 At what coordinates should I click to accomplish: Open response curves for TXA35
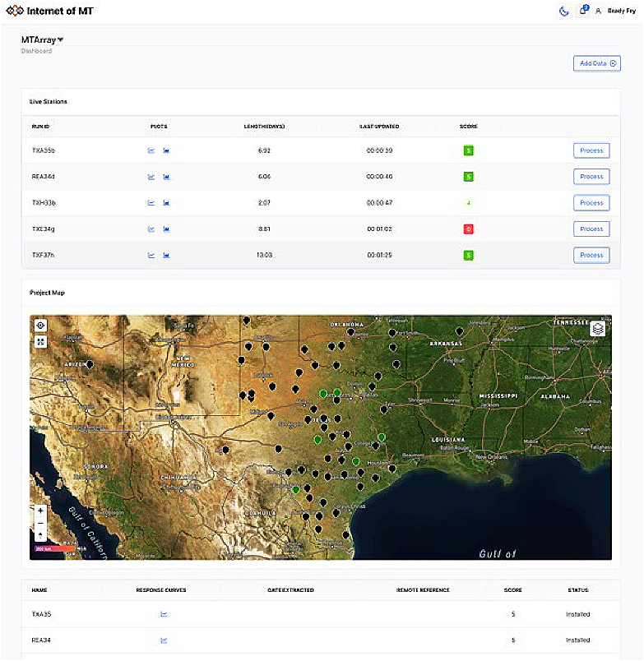tap(164, 614)
